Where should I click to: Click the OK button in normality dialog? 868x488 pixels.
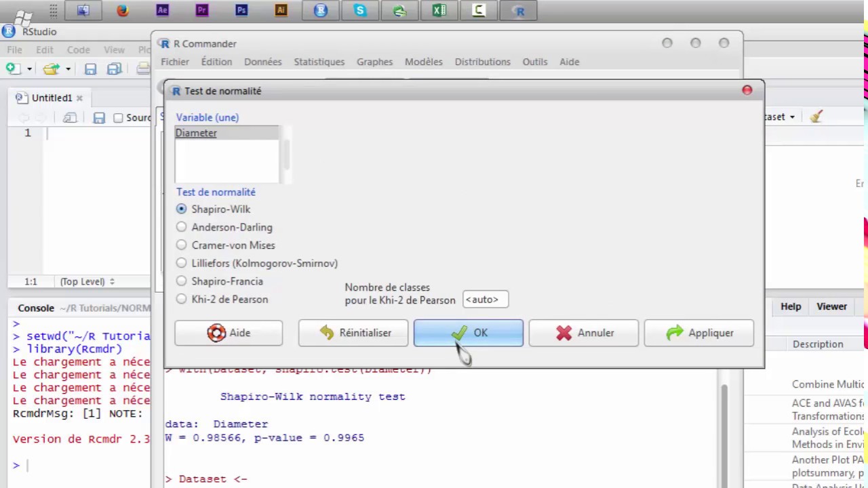coord(469,333)
